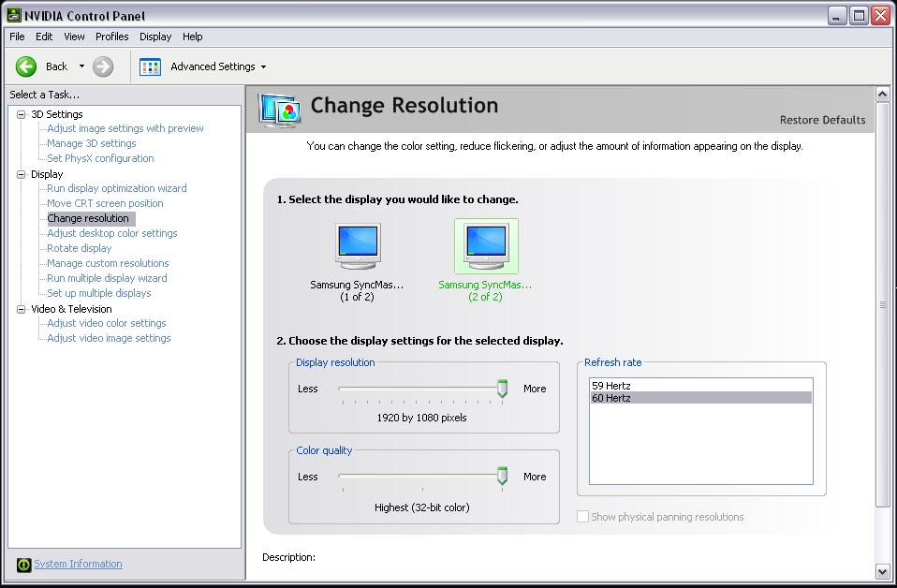Open Run display optimization wizard
Viewport: 897px width, 588px height.
point(117,188)
